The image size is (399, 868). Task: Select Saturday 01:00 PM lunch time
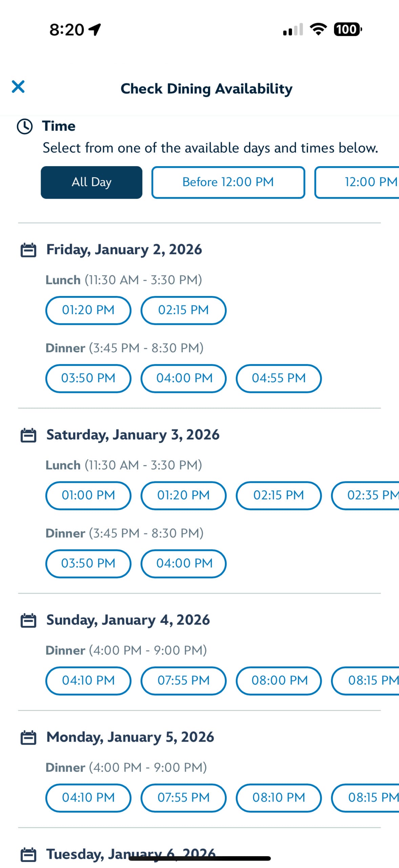click(88, 495)
